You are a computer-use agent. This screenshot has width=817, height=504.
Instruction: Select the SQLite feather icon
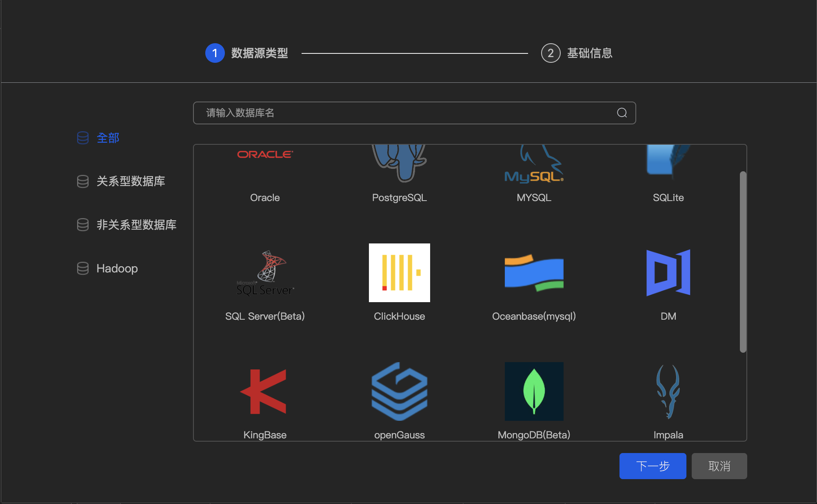coord(668,161)
